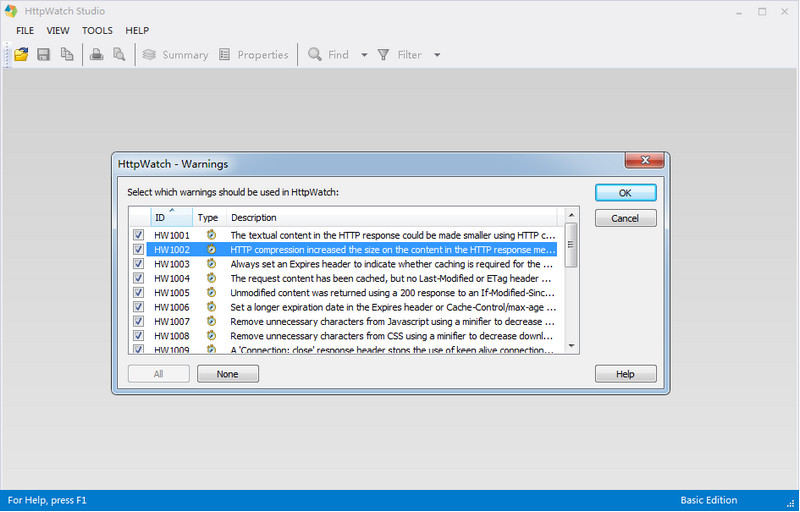800x512 pixels.
Task: Open the Summary toolbar view
Action: [175, 55]
